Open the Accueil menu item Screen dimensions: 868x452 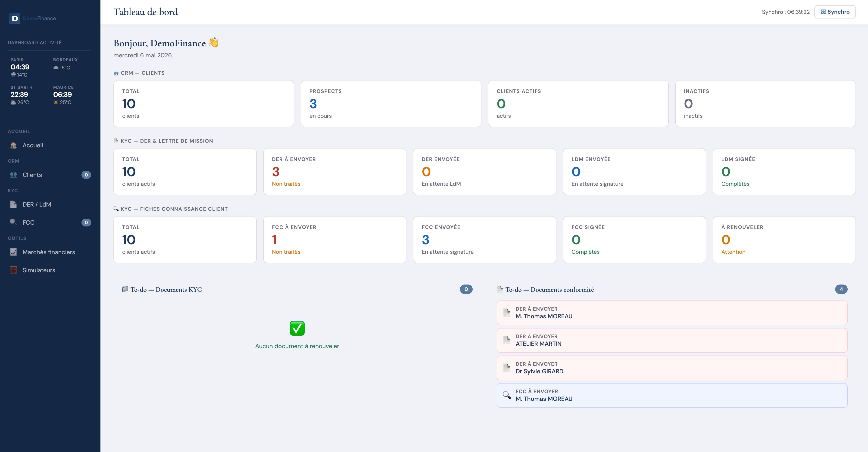(50, 145)
